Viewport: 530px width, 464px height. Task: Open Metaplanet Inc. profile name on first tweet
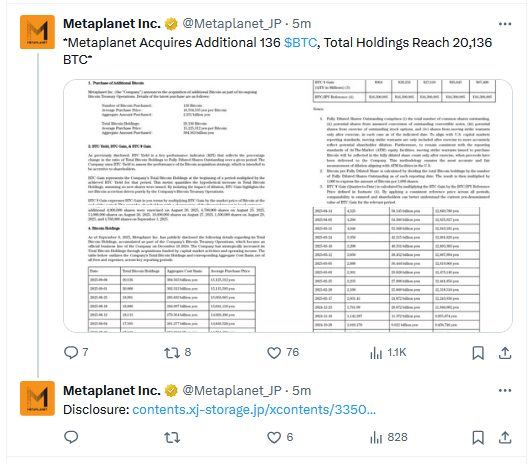pyautogui.click(x=112, y=24)
